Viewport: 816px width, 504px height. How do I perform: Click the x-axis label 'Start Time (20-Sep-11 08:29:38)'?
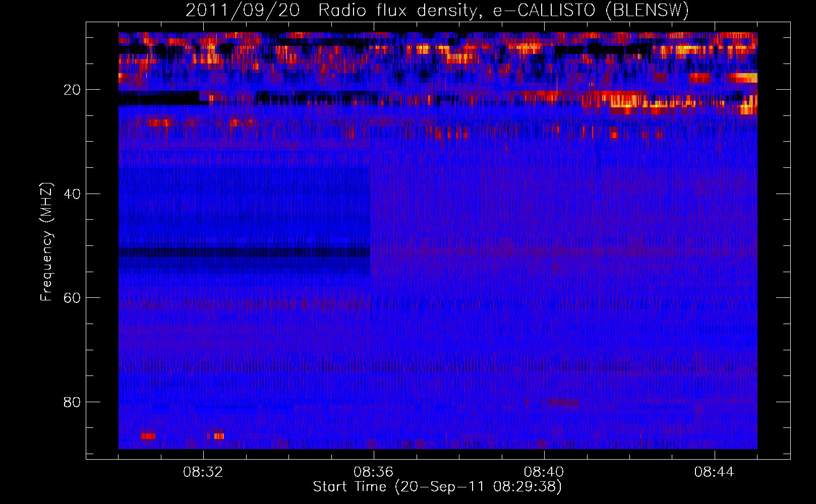point(437,487)
